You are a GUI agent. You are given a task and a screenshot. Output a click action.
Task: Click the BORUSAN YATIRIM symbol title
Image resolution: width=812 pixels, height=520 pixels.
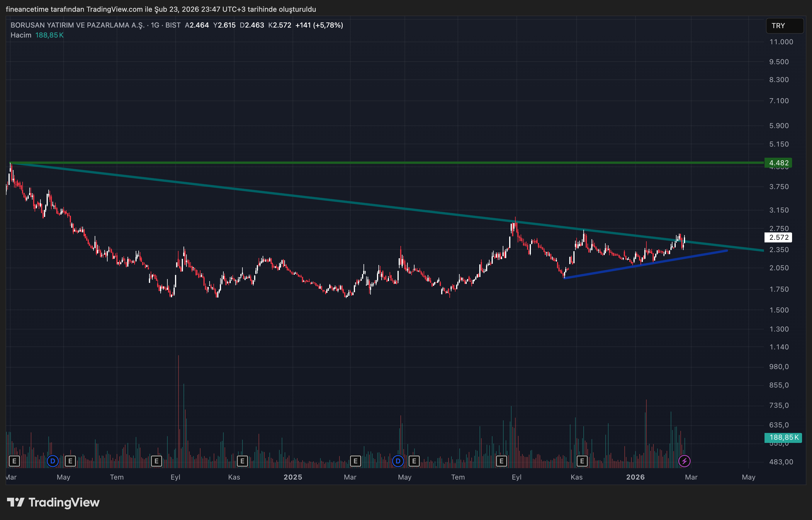[x=78, y=25]
